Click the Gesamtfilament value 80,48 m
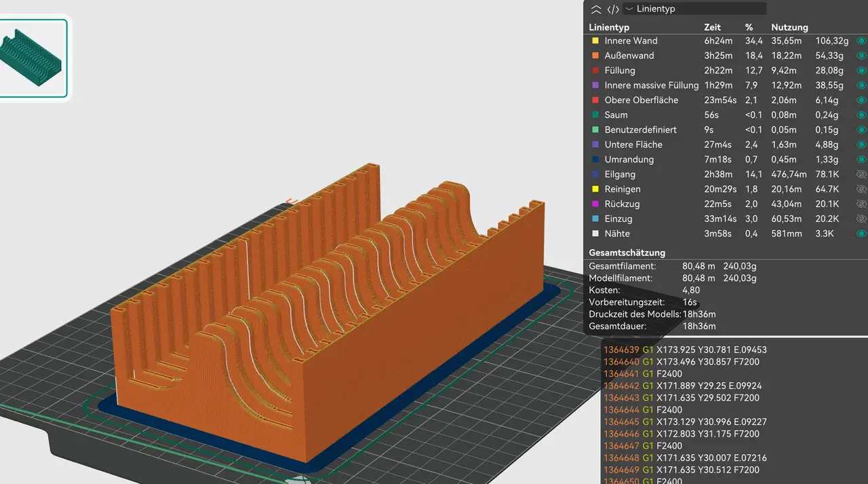Viewport: 868px width, 484px height. point(698,266)
